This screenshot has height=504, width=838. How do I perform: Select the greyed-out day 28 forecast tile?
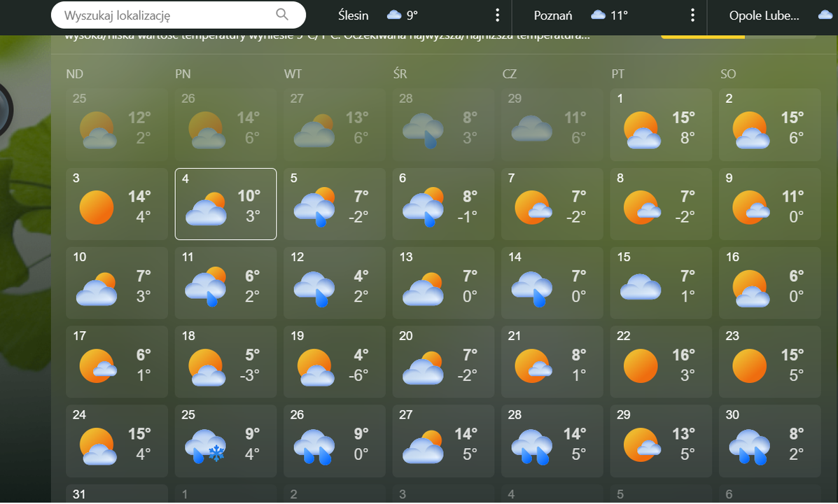click(442, 125)
